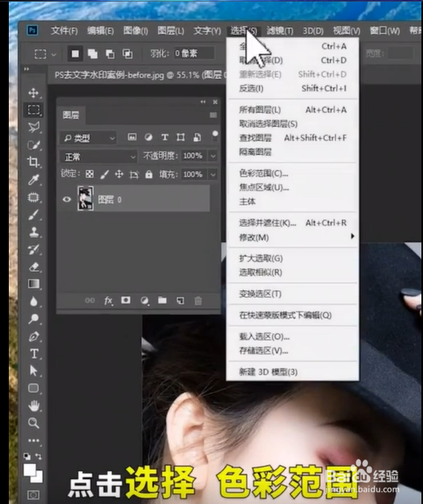Create a new layer group
Image resolution: width=423 pixels, height=504 pixels.
coord(162,300)
